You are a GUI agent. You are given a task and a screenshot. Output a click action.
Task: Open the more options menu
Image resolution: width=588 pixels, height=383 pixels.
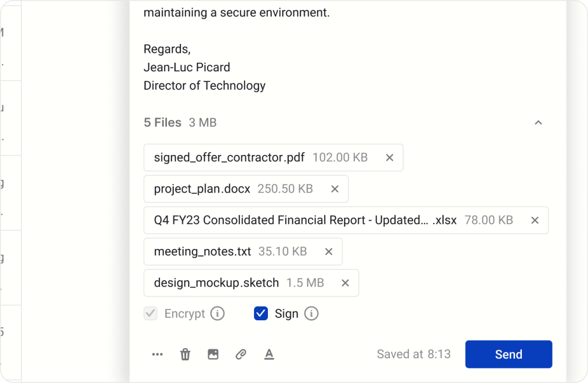click(x=157, y=354)
